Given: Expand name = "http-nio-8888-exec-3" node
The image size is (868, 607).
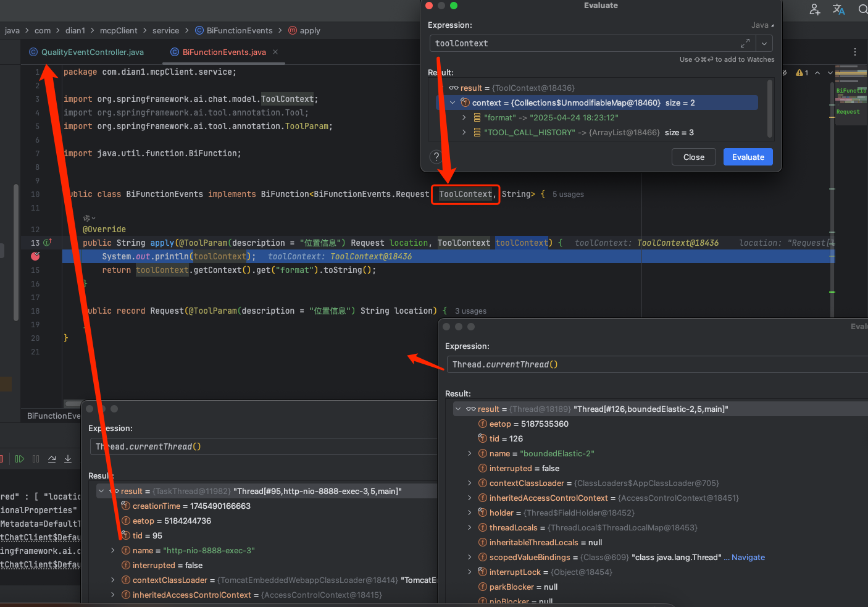Looking at the screenshot, I should (x=113, y=550).
